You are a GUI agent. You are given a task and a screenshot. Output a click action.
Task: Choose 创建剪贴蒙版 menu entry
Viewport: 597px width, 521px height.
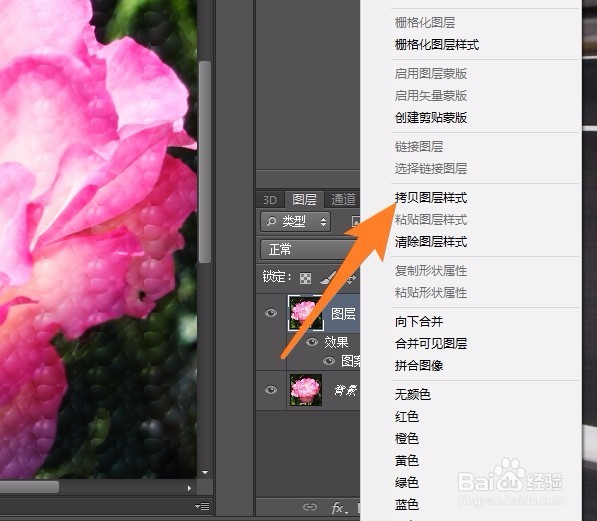tap(431, 118)
